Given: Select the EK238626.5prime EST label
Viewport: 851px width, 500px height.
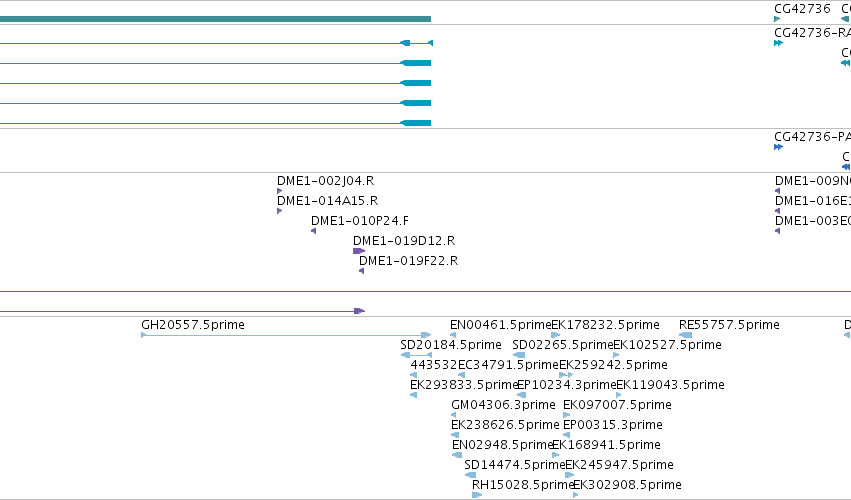Looking at the screenshot, I should coord(505,425).
